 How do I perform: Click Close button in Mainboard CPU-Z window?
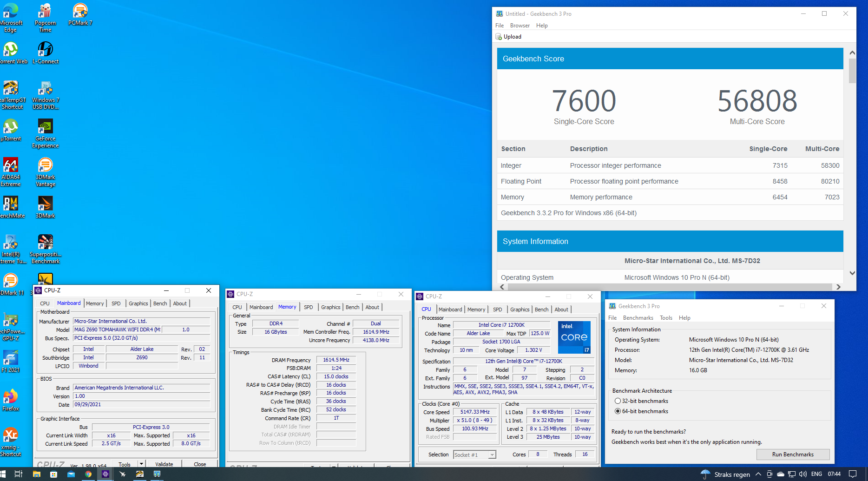(x=200, y=464)
